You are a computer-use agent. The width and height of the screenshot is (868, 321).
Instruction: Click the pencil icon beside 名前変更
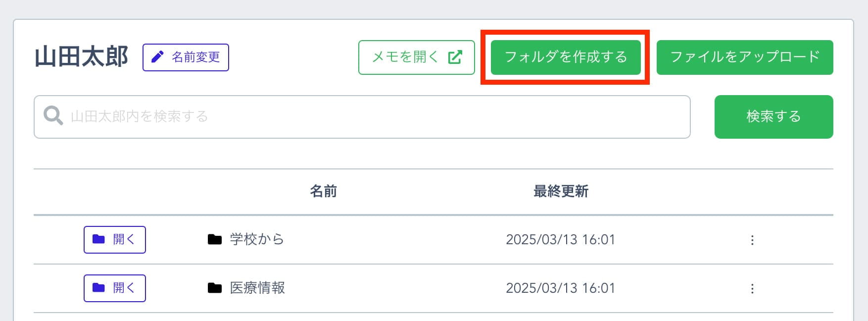157,57
